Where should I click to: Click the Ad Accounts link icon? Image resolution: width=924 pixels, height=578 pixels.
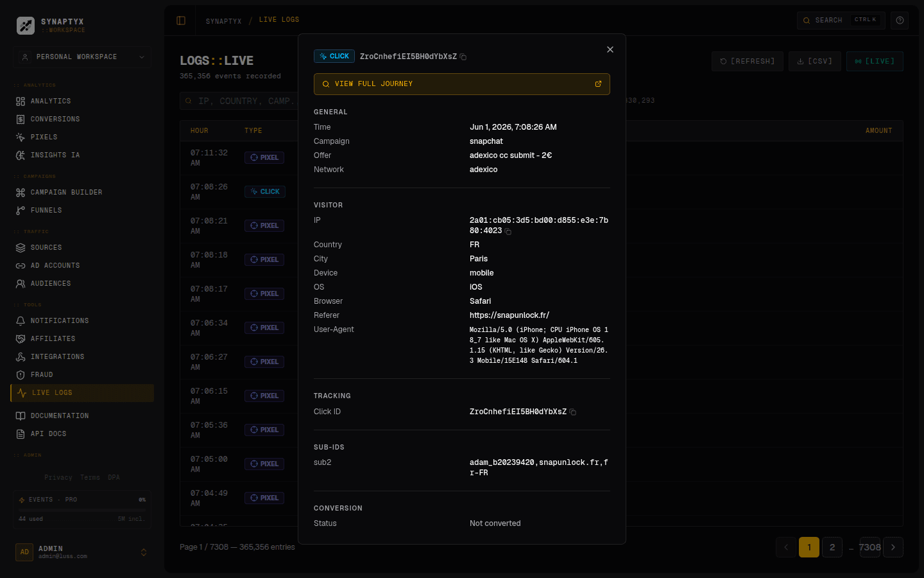[21, 266]
